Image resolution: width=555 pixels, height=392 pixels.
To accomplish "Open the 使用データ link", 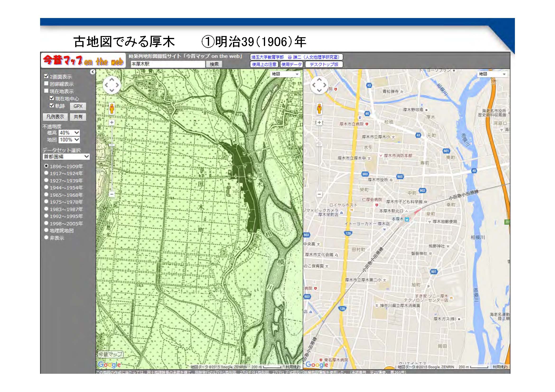I will coord(292,64).
